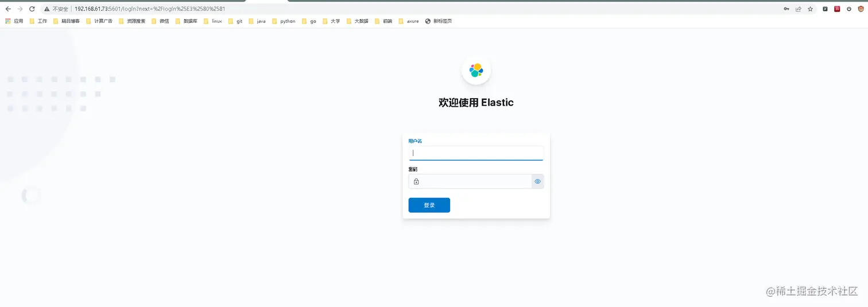Click the address bar URL text
Image resolution: width=868 pixels, height=307 pixels.
tap(149, 9)
